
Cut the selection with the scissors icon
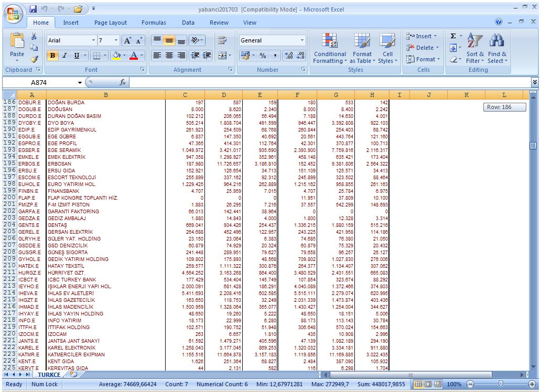[x=34, y=36]
